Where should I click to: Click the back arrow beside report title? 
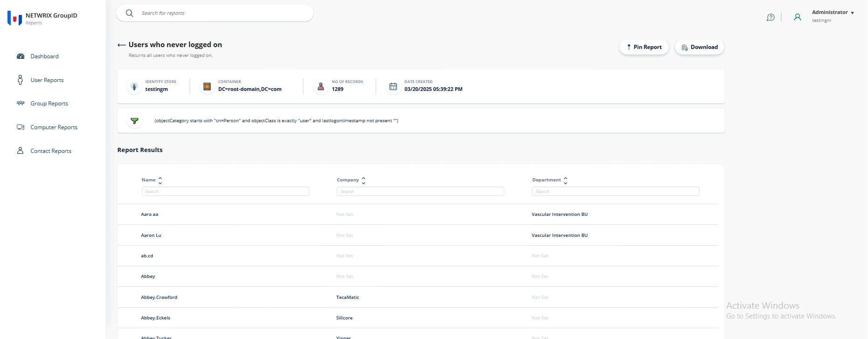pos(122,45)
